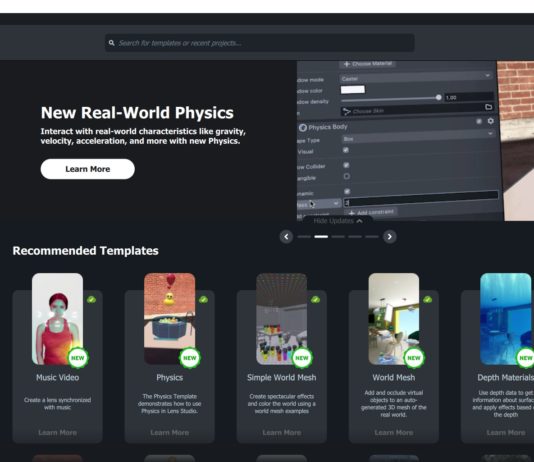This screenshot has width=534, height=462.
Task: Click NEW badge on World Mesh card
Action: tap(414, 358)
